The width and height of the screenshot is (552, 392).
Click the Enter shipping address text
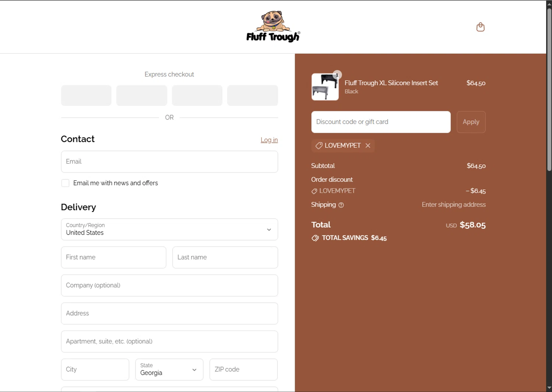(x=454, y=205)
